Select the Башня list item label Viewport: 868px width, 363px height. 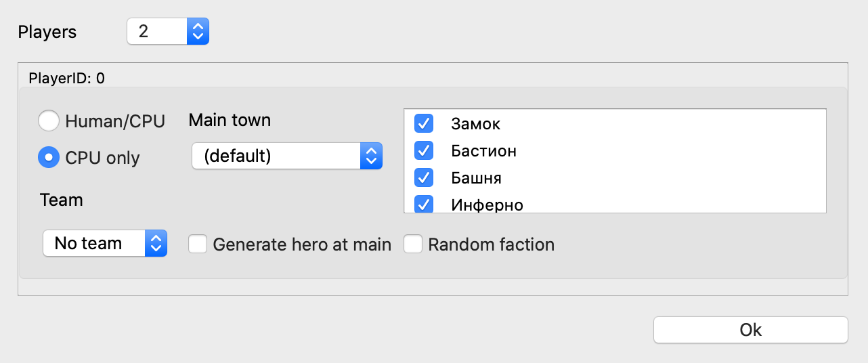[477, 177]
